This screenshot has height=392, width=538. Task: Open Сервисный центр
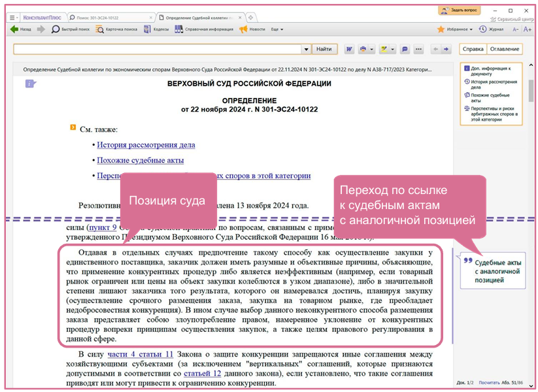coord(512,19)
